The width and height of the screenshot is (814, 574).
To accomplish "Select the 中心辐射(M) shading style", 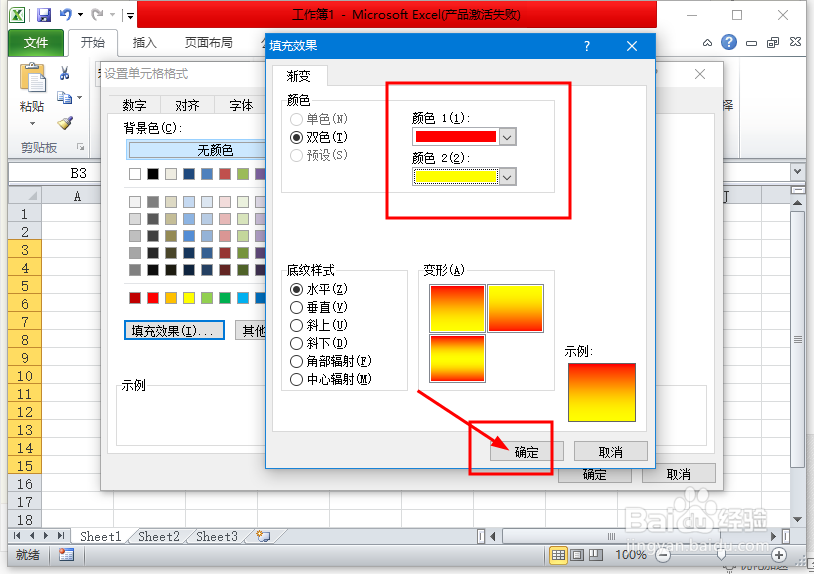I will point(296,379).
